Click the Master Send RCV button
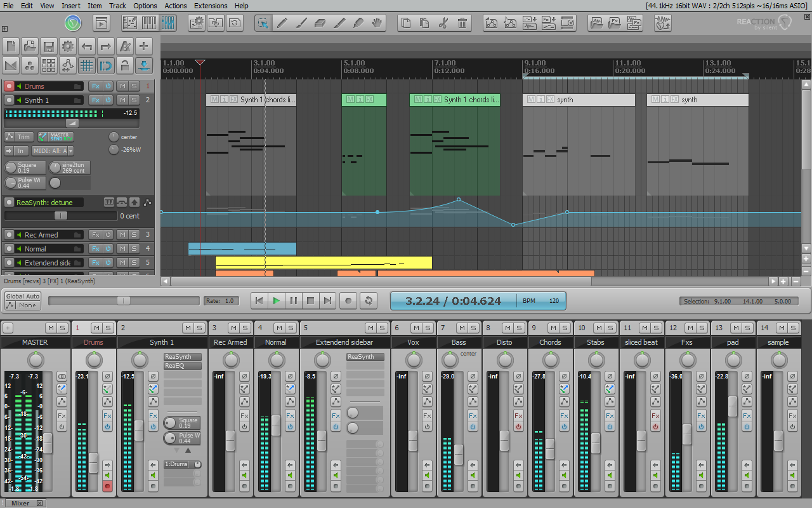 coord(60,136)
